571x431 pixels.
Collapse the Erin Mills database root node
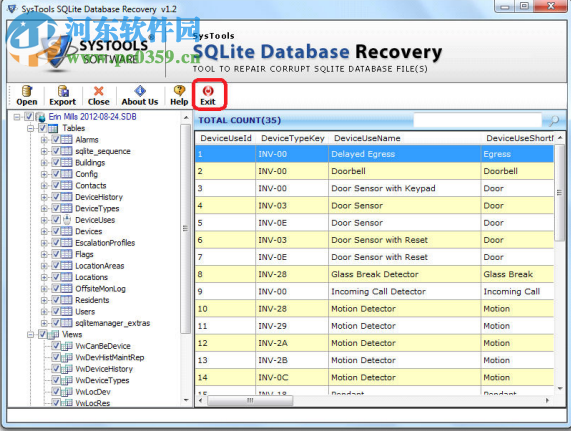[17, 117]
